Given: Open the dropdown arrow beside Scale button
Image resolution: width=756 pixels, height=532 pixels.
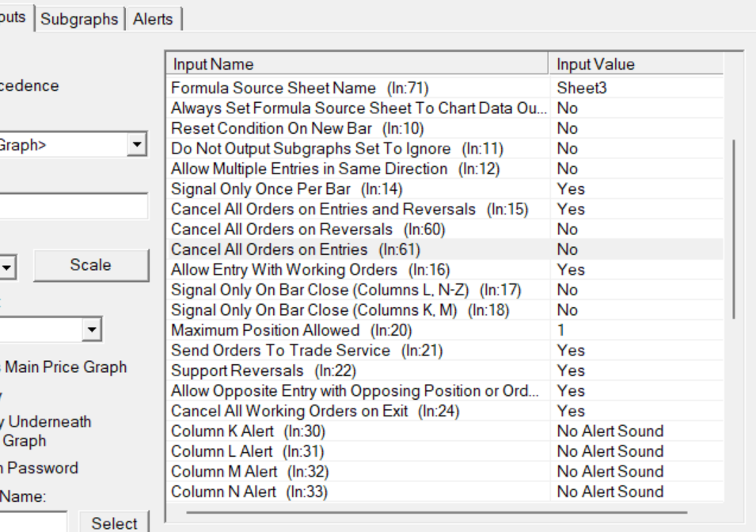Looking at the screenshot, I should tap(8, 267).
